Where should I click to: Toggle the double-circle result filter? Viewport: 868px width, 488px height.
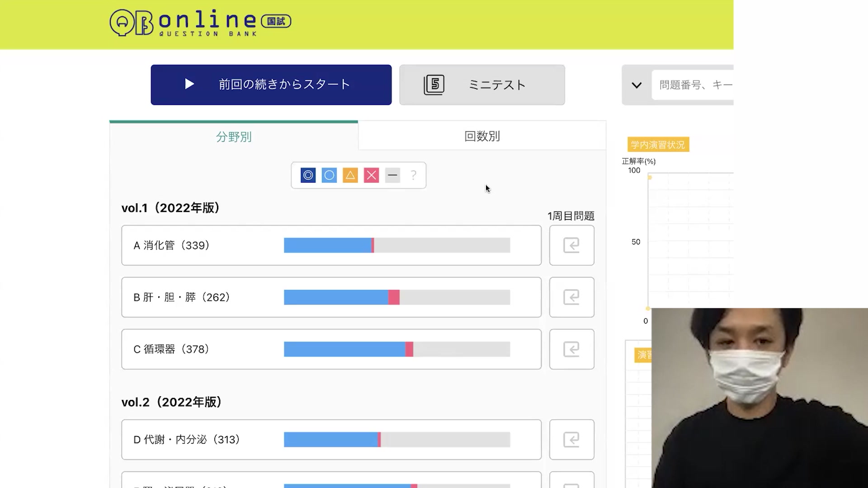308,175
